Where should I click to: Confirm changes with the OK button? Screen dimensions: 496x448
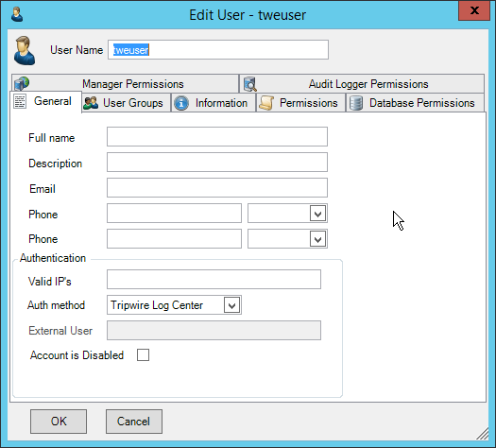coord(59,422)
